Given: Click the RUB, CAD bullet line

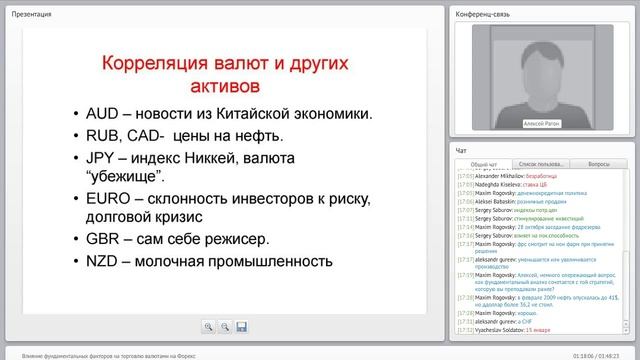Looking at the screenshot, I should pyautogui.click(x=184, y=136).
